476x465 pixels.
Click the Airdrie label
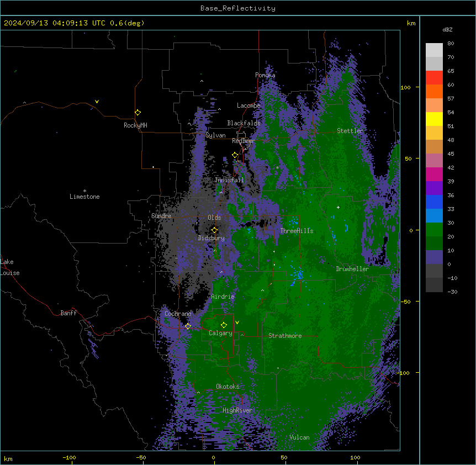pyautogui.click(x=223, y=297)
